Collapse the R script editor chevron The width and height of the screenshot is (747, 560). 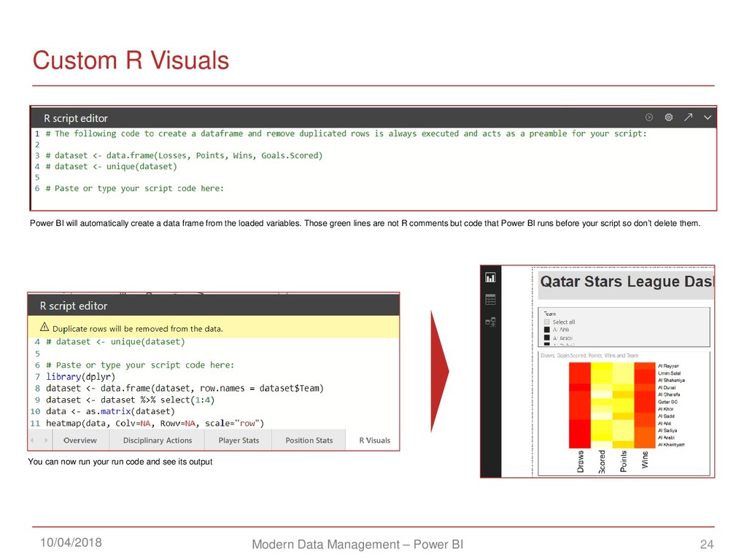click(x=708, y=117)
